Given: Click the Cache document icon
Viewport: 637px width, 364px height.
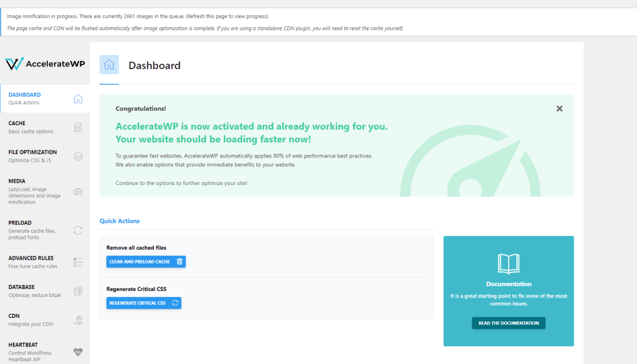Looking at the screenshot, I should pos(78,127).
